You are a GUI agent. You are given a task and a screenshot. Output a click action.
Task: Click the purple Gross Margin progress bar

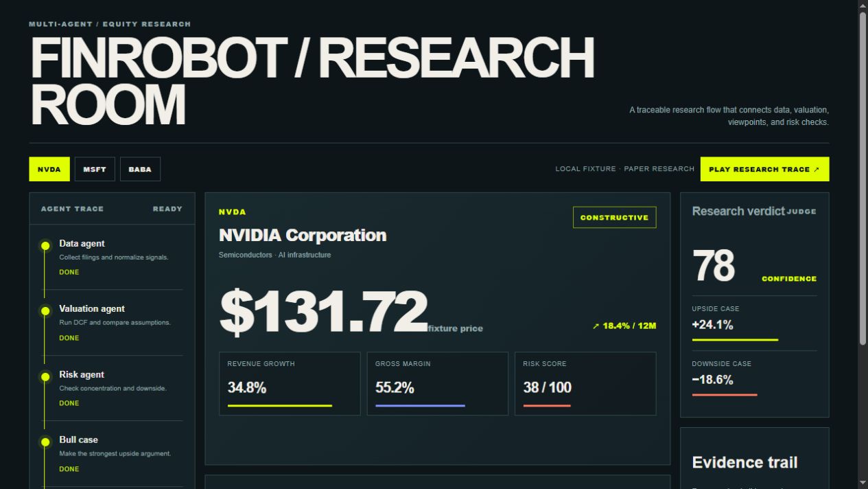[x=420, y=406]
